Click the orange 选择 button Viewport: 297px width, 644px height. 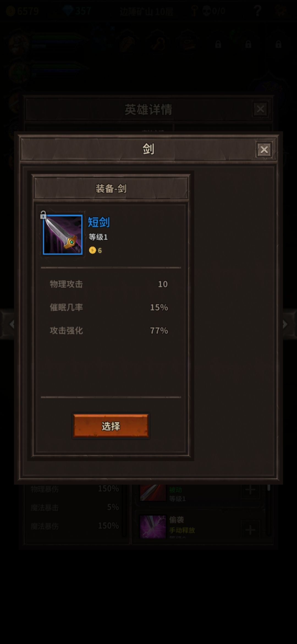tap(111, 426)
